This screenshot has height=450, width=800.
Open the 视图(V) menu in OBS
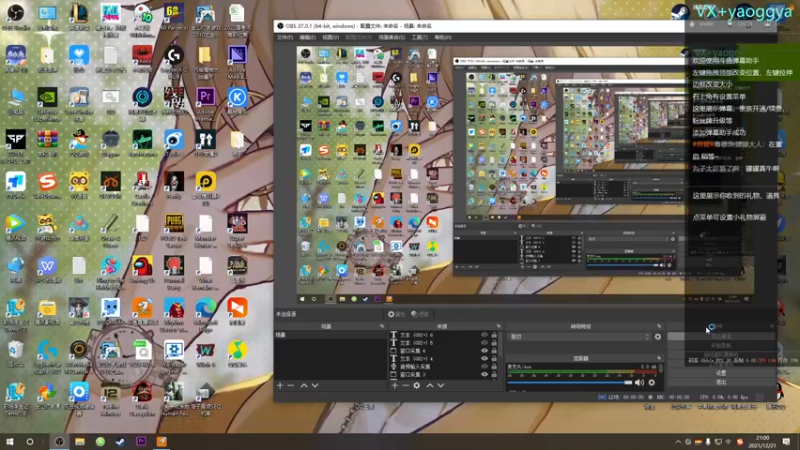pos(331,37)
